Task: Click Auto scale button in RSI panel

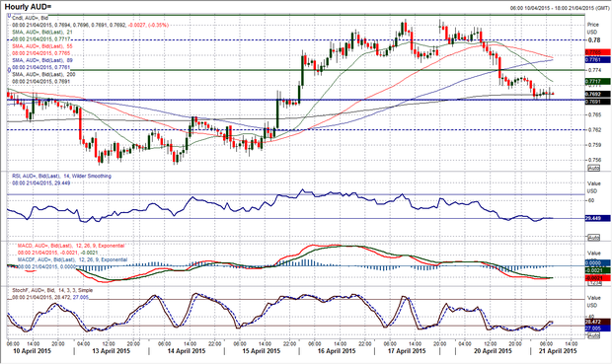Action: point(593,238)
